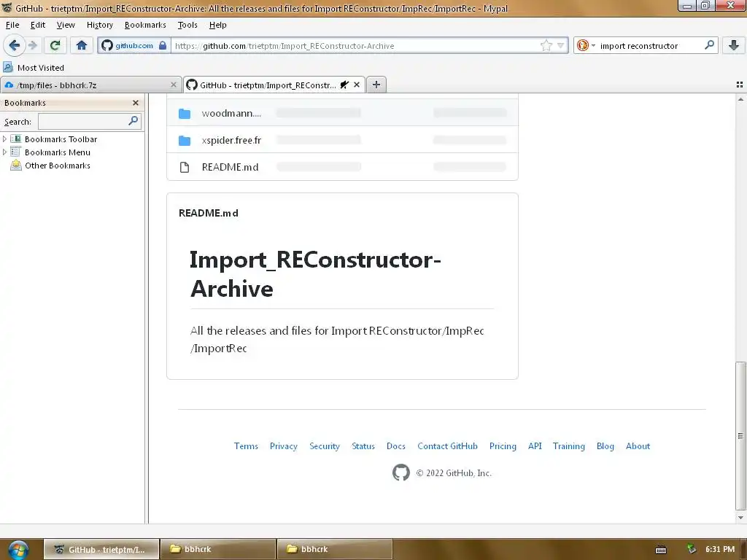This screenshot has height=560, width=747.
Task: Click the README.md file icon
Action: click(185, 167)
